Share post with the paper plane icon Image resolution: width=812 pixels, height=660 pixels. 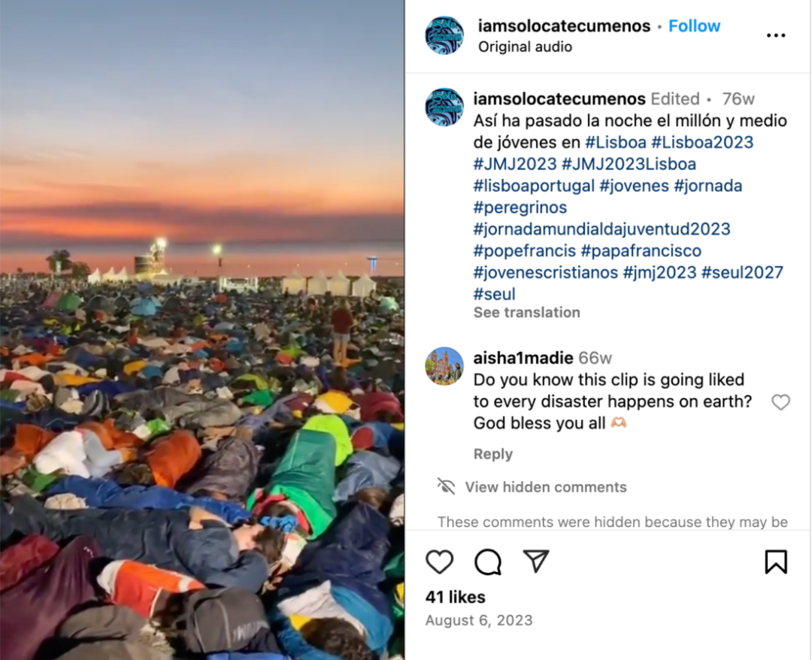tap(536, 561)
